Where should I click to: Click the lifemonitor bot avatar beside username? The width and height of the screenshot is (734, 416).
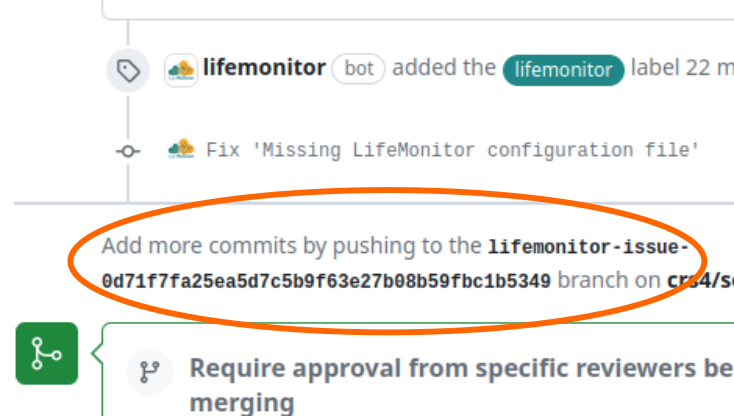pos(181,70)
